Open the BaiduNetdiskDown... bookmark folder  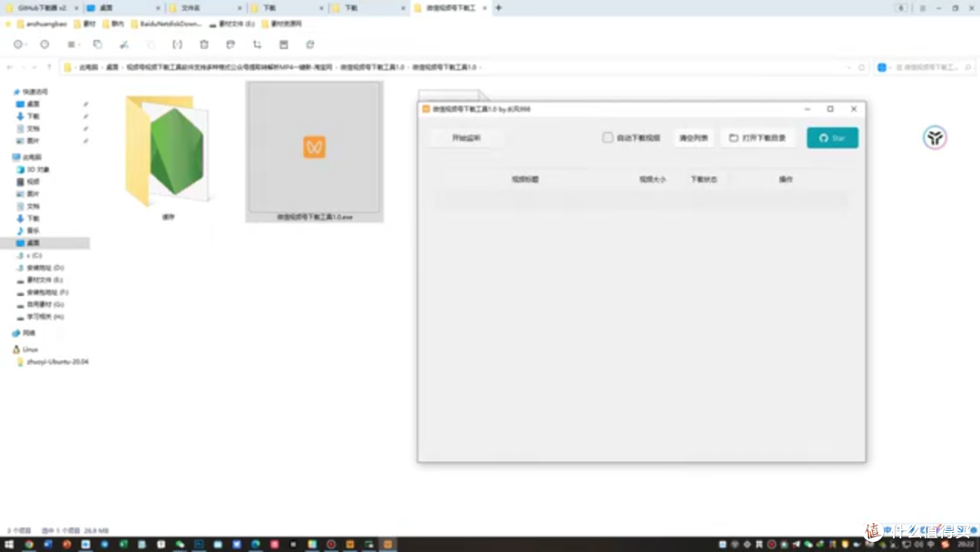click(166, 24)
